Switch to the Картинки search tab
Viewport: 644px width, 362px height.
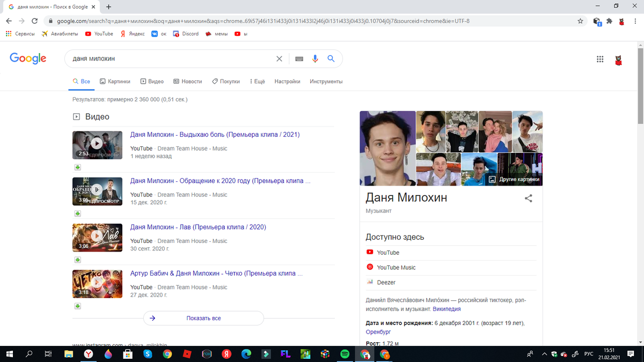(115, 82)
